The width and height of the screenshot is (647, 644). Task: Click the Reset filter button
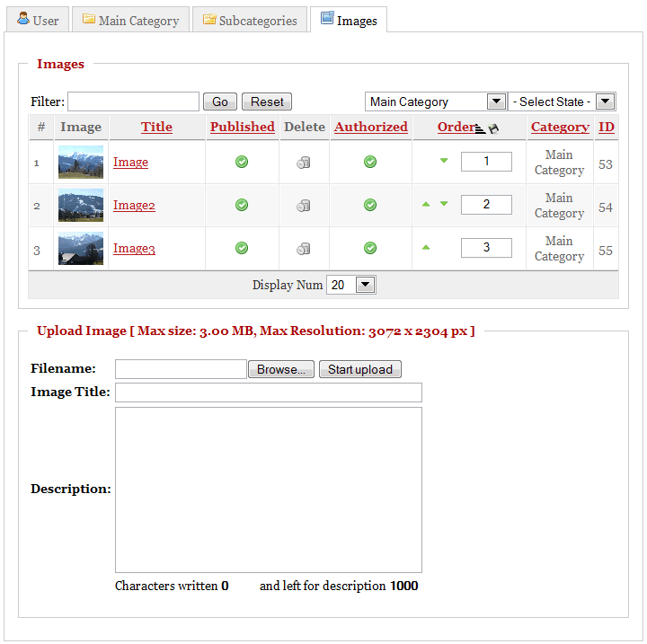(267, 101)
